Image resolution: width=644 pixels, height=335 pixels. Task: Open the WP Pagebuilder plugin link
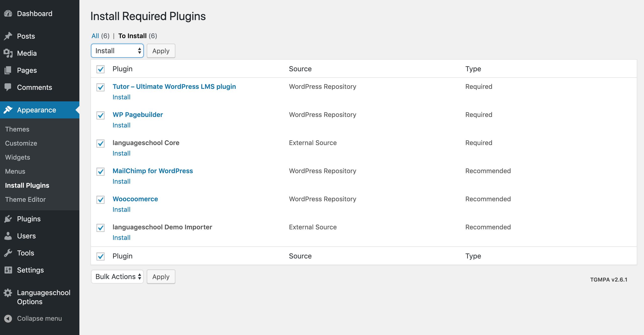pyautogui.click(x=138, y=115)
